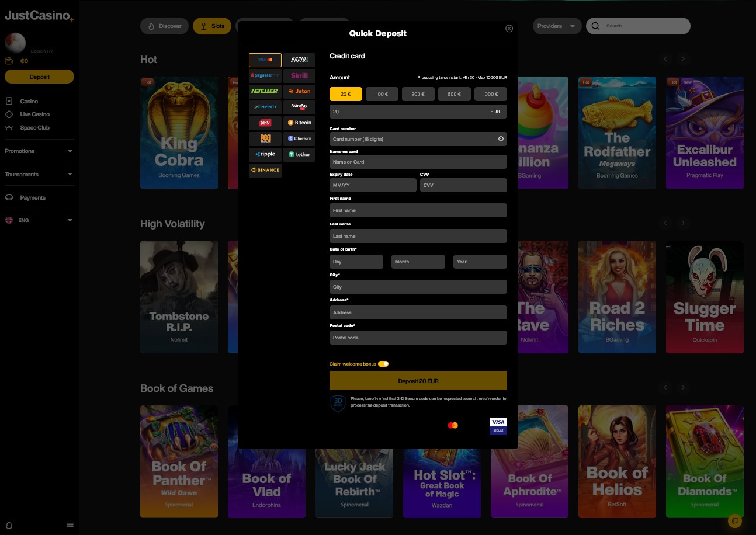
Task: Open the chat support icon
Action: pyautogui.click(x=734, y=520)
